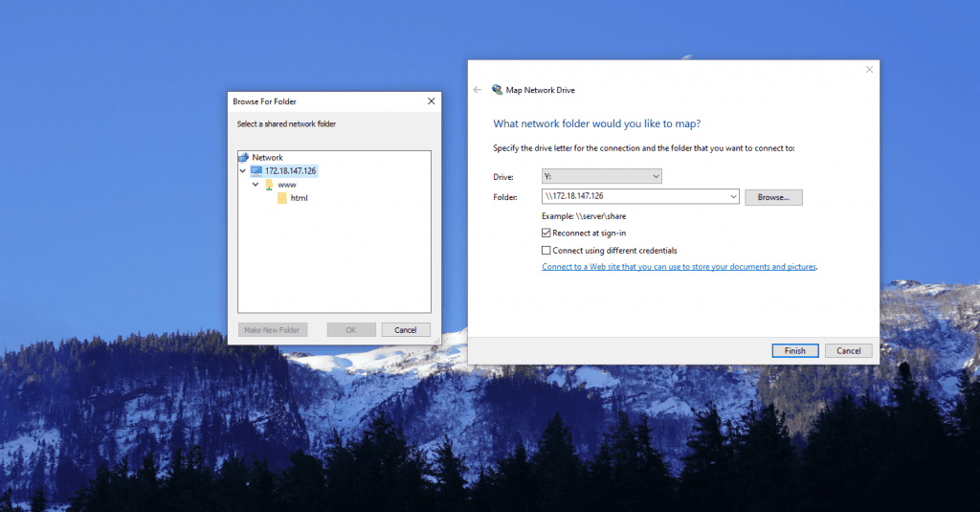Viewport: 980px width, 512px height.
Task: Click the 'Select a shared network folder' text
Action: [x=286, y=123]
